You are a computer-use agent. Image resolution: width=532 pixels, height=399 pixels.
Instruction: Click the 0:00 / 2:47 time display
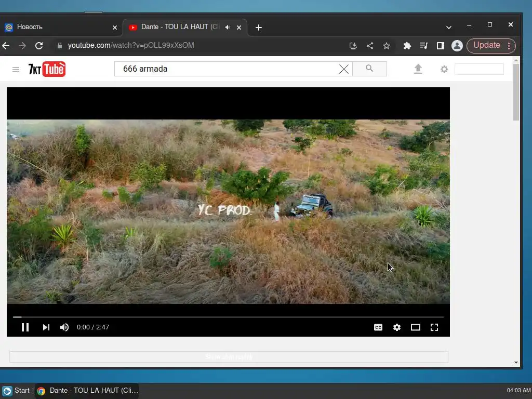tap(92, 327)
